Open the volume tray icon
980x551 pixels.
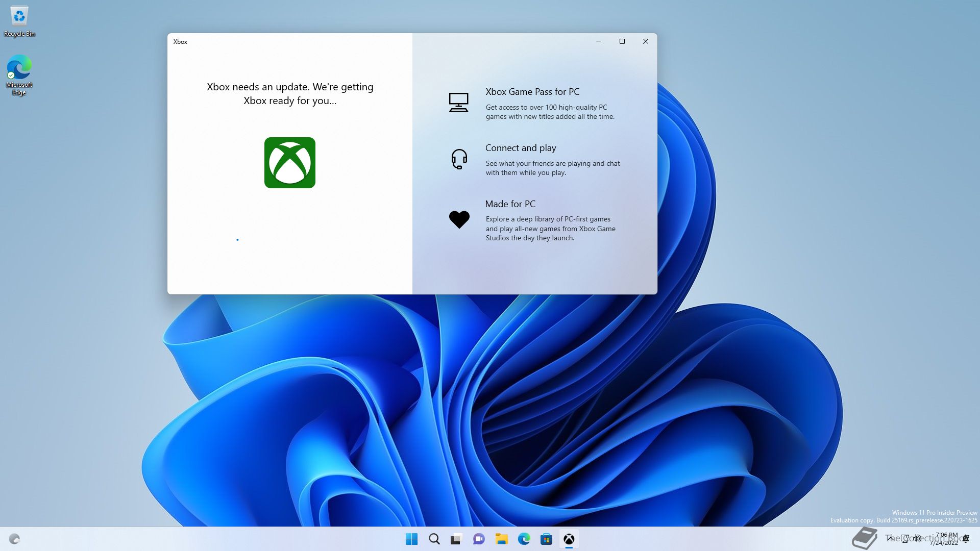click(x=917, y=538)
